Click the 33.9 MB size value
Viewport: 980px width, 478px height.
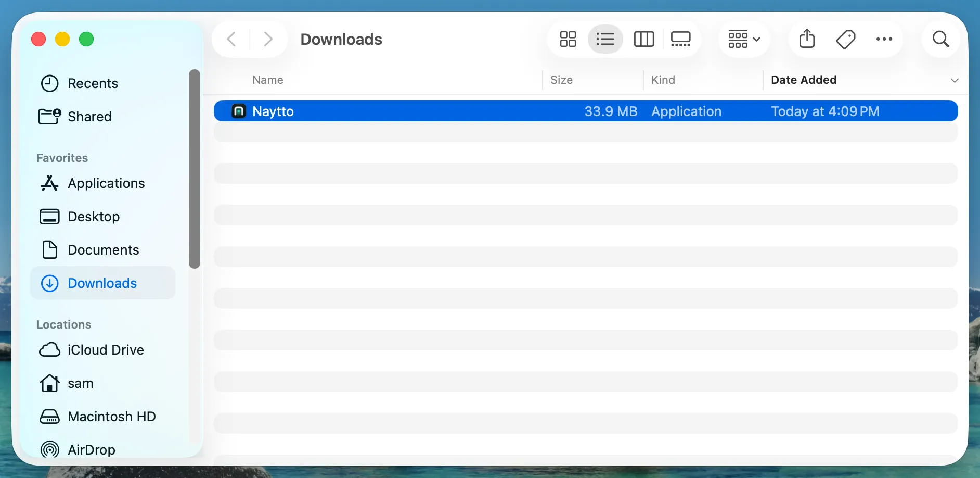pos(611,111)
